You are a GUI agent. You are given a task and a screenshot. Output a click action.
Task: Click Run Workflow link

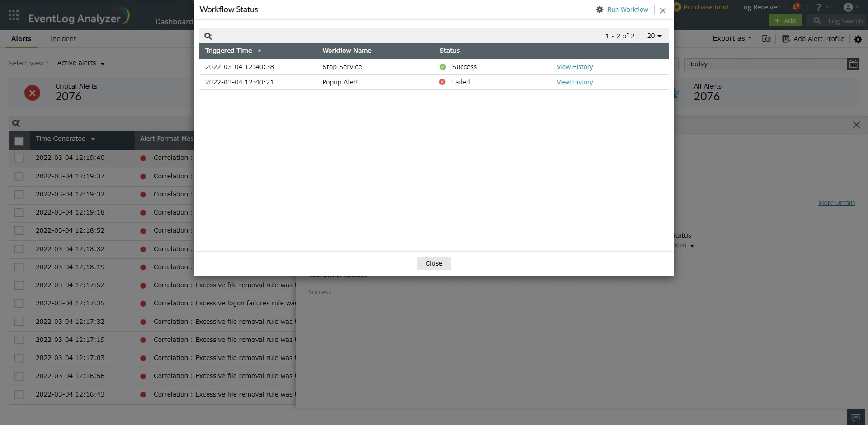(627, 9)
